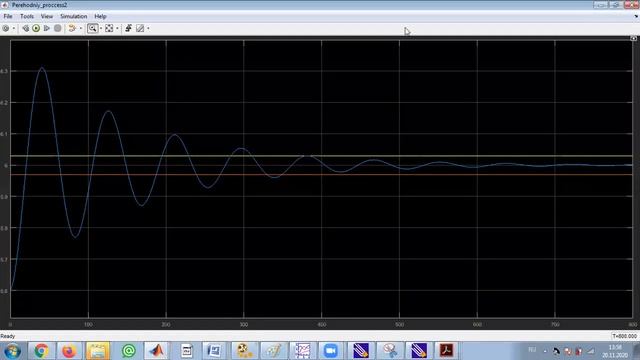Click the dock arrow at the menu bar's right end
This screenshot has height=360, width=640.
(636, 16)
